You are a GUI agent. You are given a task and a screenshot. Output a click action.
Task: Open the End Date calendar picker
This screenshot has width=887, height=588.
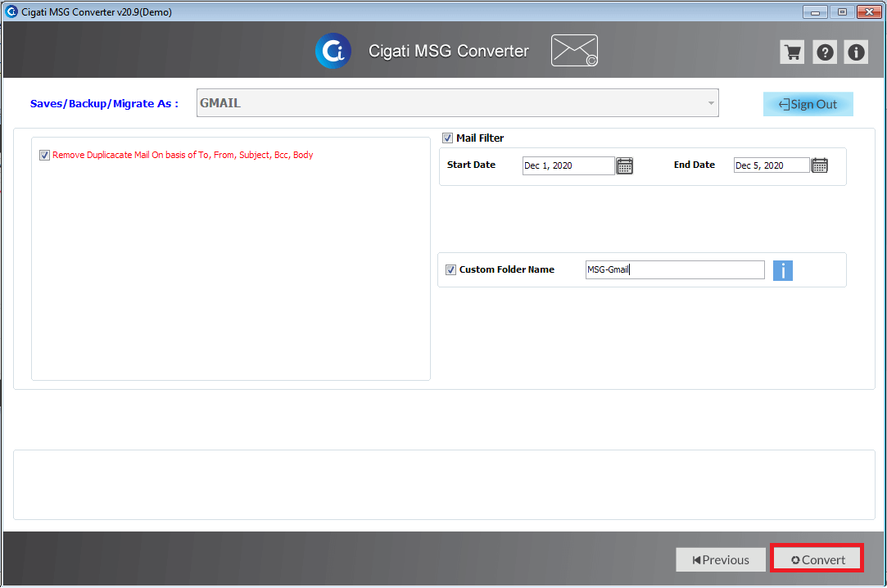820,165
